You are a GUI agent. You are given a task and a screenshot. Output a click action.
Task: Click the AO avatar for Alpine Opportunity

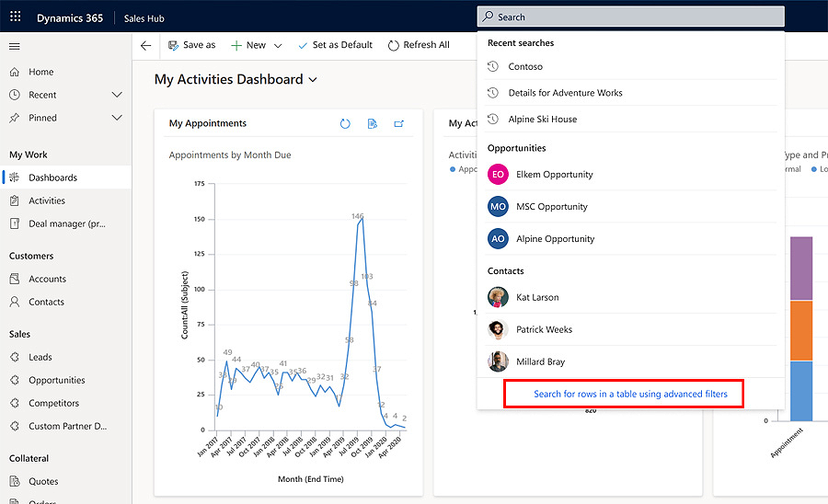point(498,238)
